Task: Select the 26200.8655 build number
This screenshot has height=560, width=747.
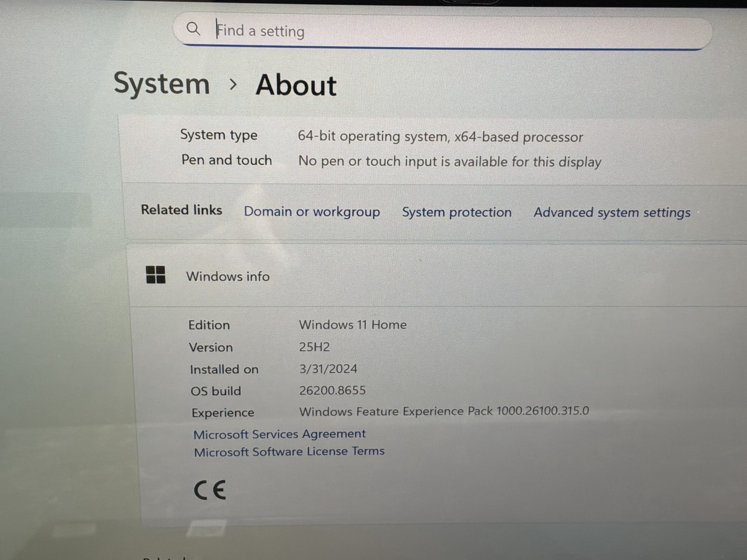Action: point(332,390)
